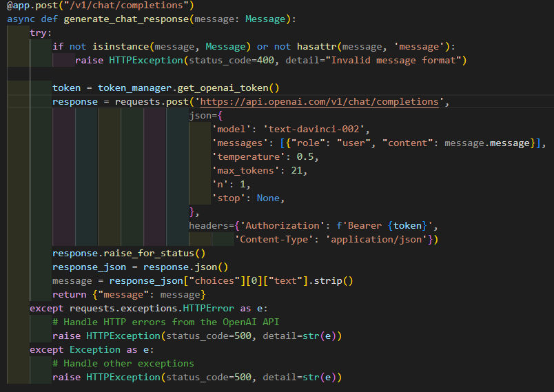Click the 'async' keyword
The width and height of the screenshot is (554, 392).
pos(21,19)
